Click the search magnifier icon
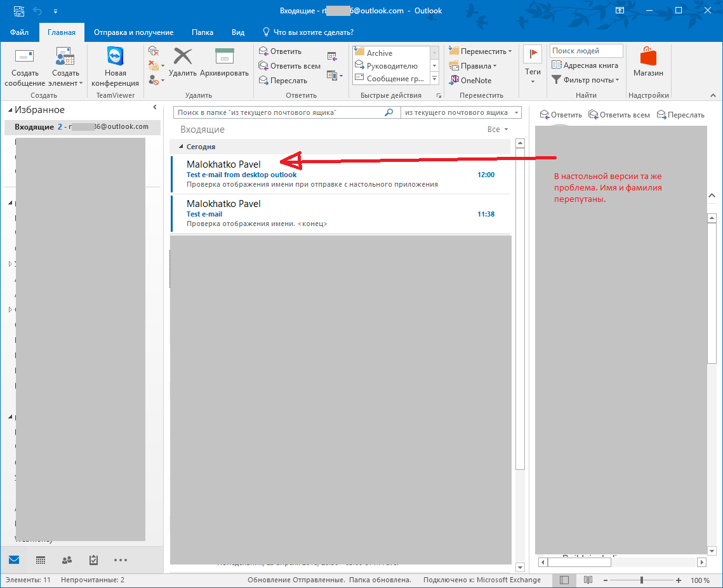723x588 pixels. tap(389, 112)
